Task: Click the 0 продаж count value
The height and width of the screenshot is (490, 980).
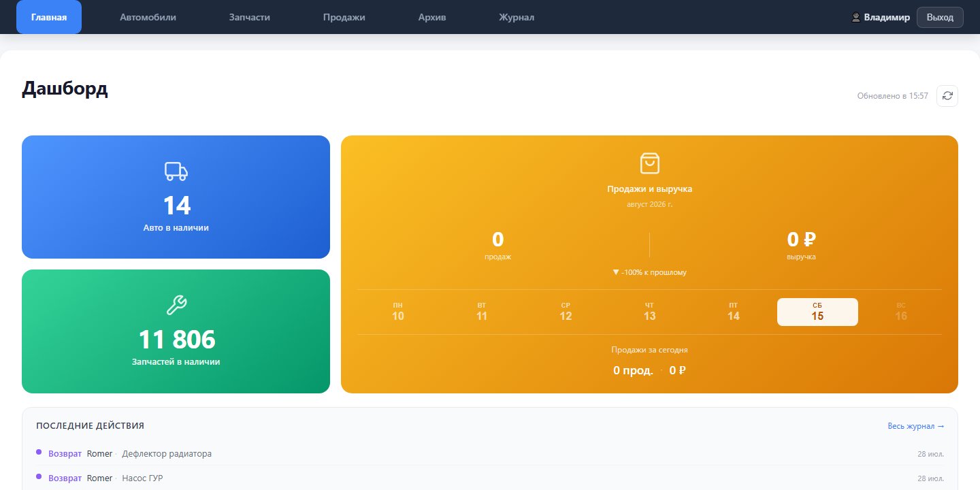Action: [497, 240]
